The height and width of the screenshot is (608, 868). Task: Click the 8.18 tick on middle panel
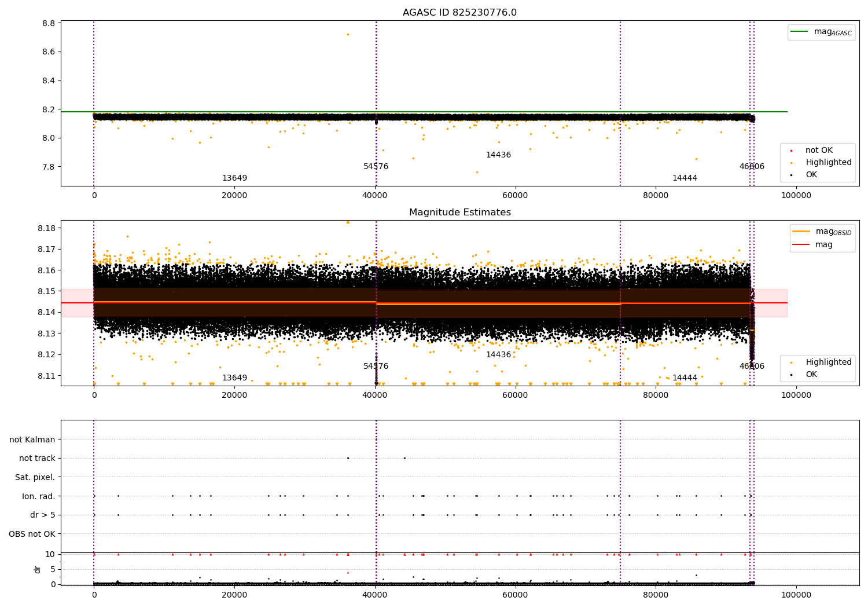pos(47,228)
